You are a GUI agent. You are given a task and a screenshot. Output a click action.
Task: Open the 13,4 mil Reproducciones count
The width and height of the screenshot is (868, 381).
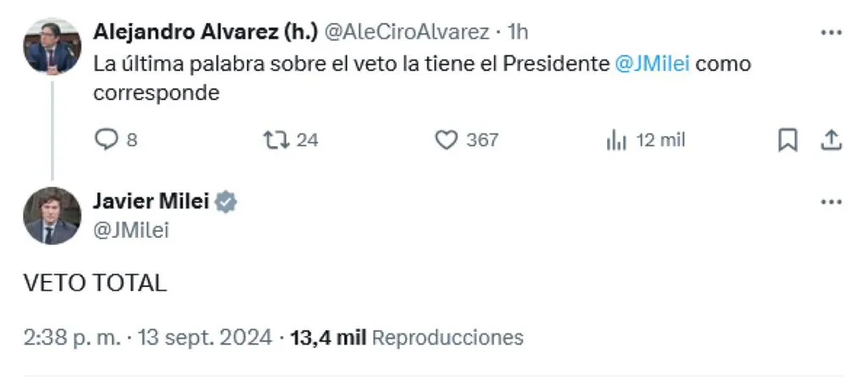[407, 337]
